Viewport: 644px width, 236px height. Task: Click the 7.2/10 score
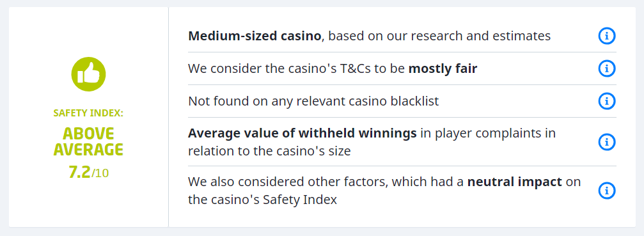[88, 173]
